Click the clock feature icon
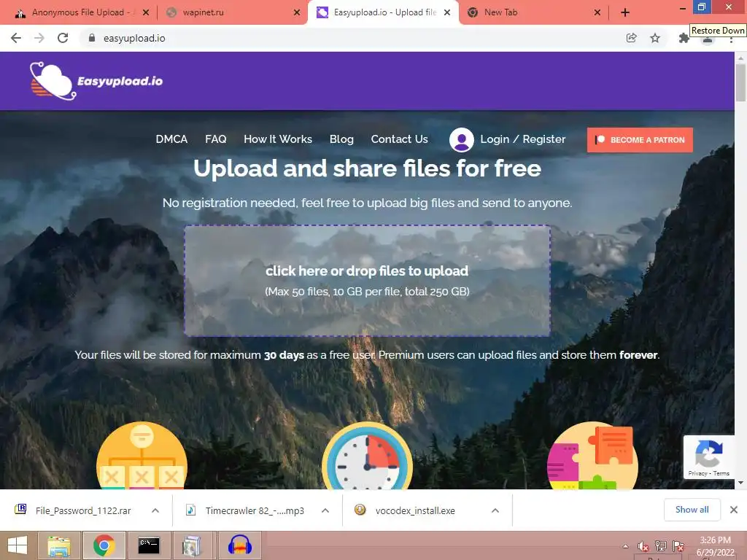The width and height of the screenshot is (747, 560). click(368, 456)
